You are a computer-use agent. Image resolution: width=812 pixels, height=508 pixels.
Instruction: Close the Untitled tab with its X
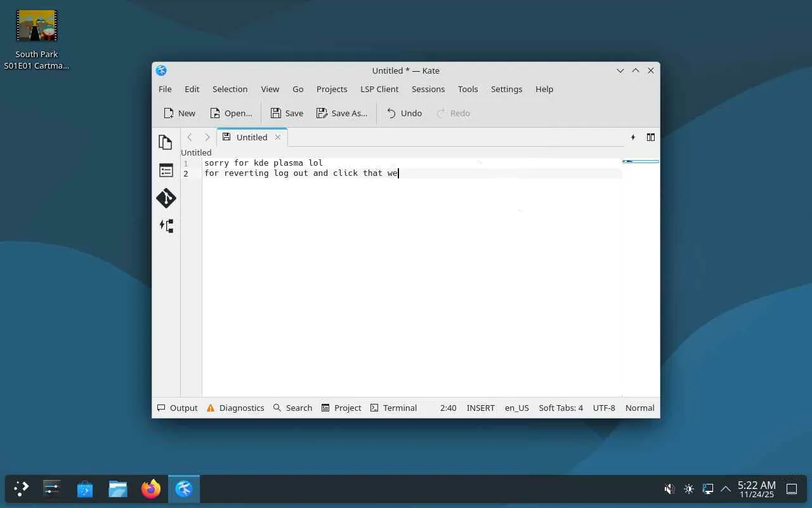tap(277, 137)
